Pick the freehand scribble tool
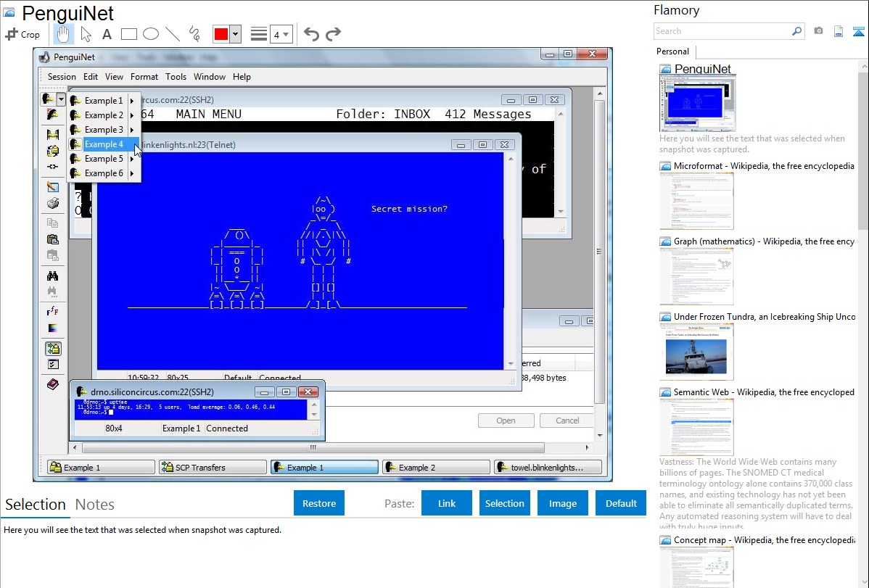869x588 pixels. (x=194, y=34)
